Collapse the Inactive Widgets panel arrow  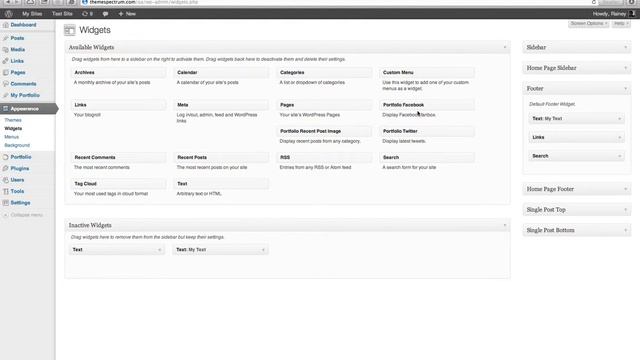pos(504,225)
